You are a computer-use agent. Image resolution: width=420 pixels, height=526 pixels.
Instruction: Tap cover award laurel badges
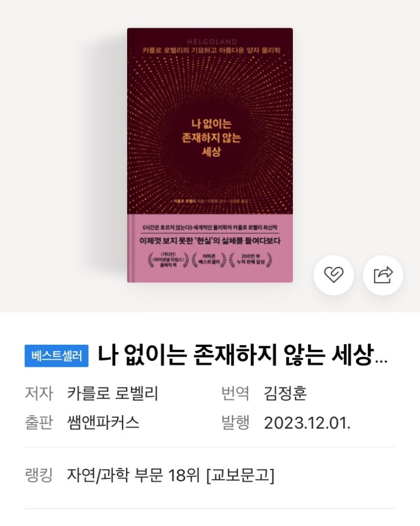click(x=210, y=260)
